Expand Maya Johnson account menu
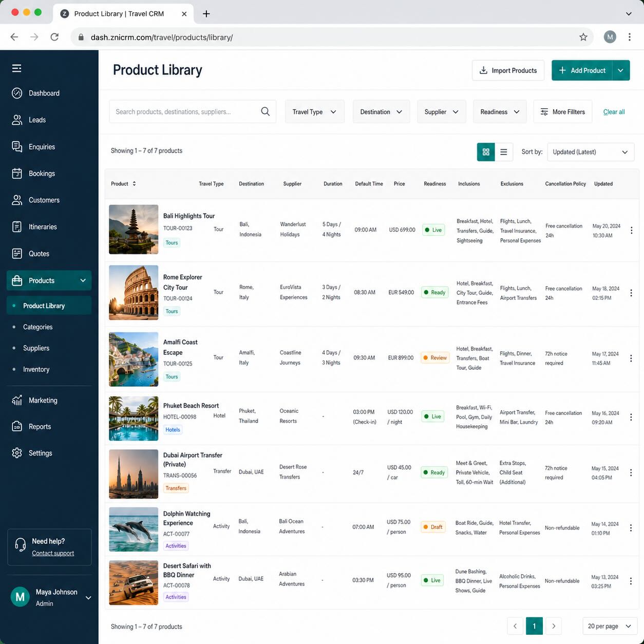This screenshot has height=644, width=644. pos(88,597)
